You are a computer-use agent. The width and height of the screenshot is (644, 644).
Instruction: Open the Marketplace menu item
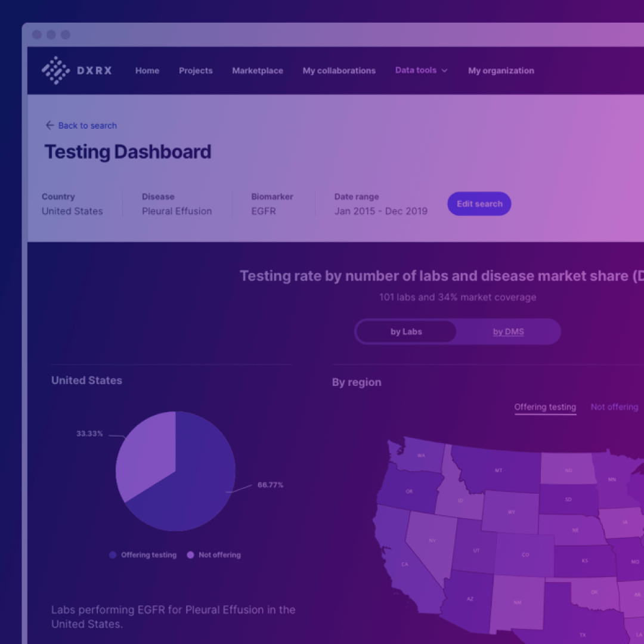coord(258,70)
